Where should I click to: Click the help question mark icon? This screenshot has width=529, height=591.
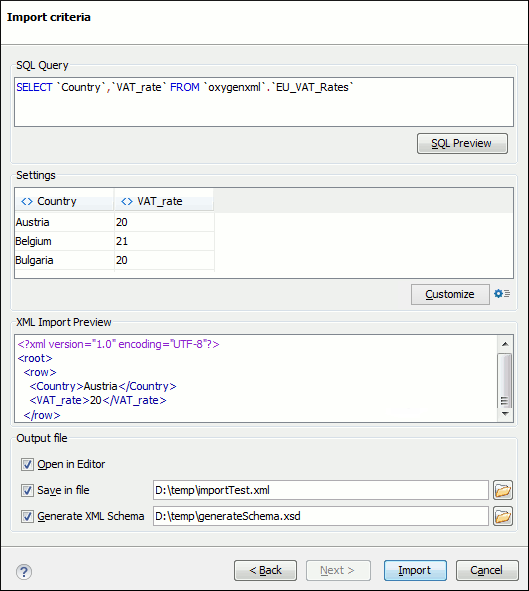(x=24, y=571)
